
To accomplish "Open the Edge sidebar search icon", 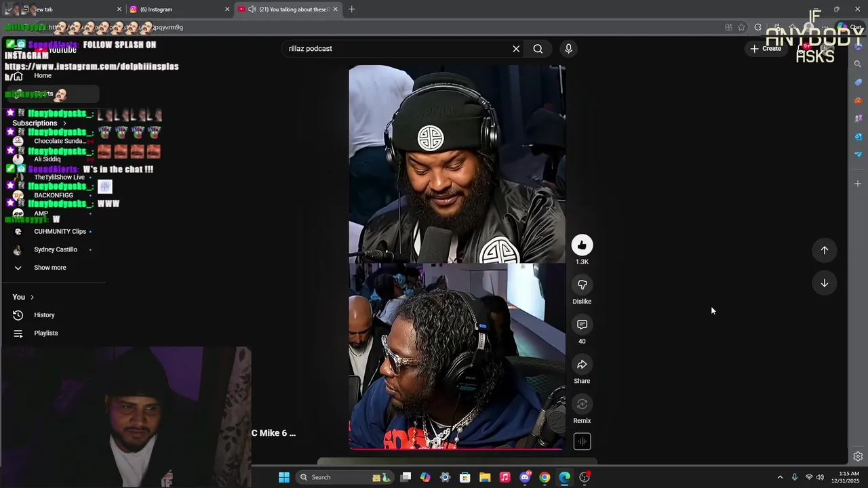I will 858,64.
